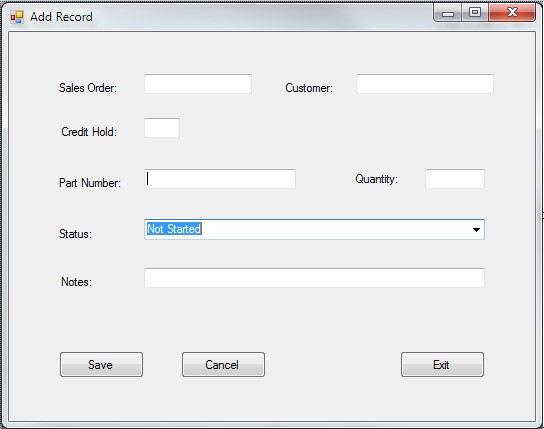Minimize the Add Record window
This screenshot has height=429, width=544.
pos(448,13)
